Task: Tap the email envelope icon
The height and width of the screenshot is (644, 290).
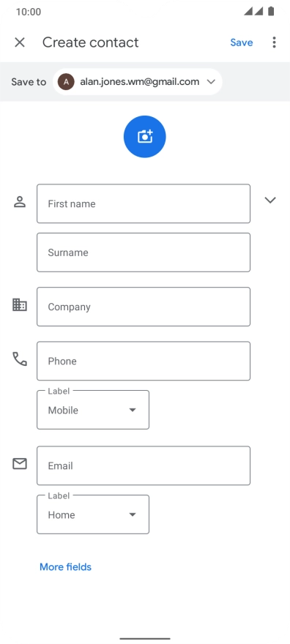Action: (20, 464)
